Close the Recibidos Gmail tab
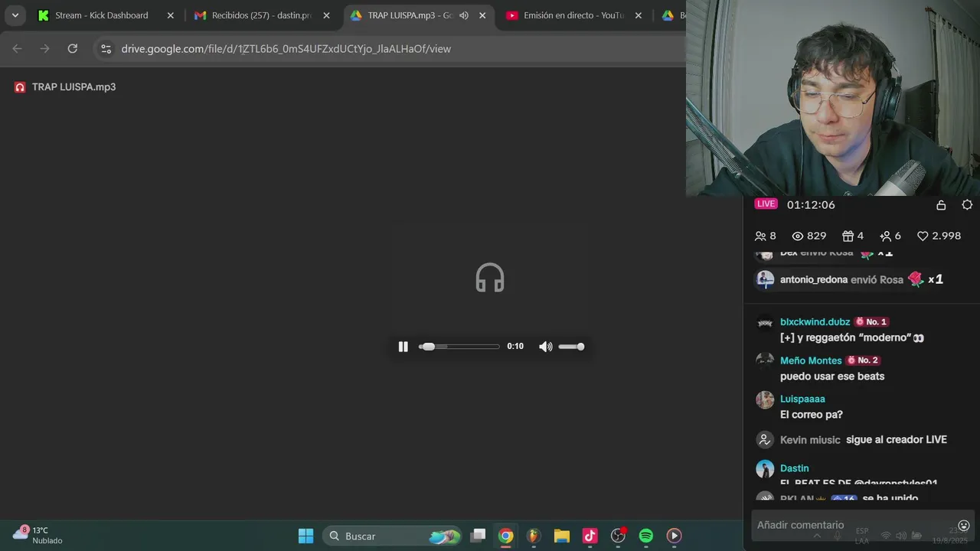This screenshot has width=980, height=551. [326, 15]
